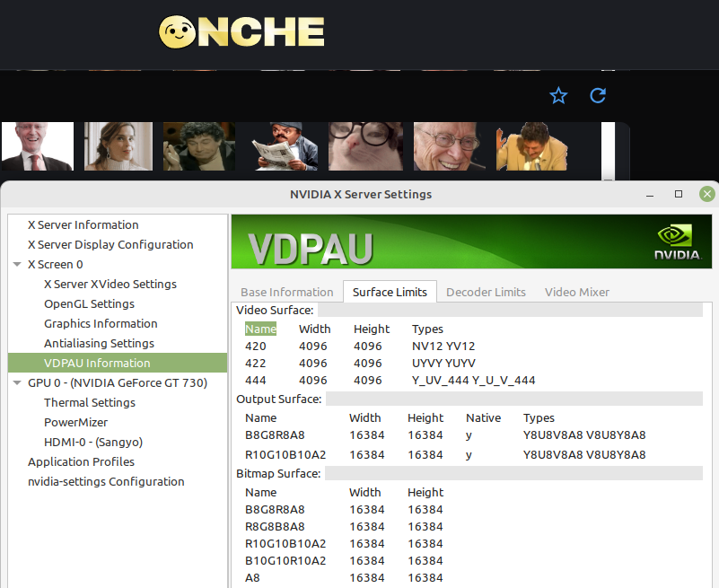Screen dimensions: 719x588
Task: Click the star favorite icon
Action: [558, 95]
